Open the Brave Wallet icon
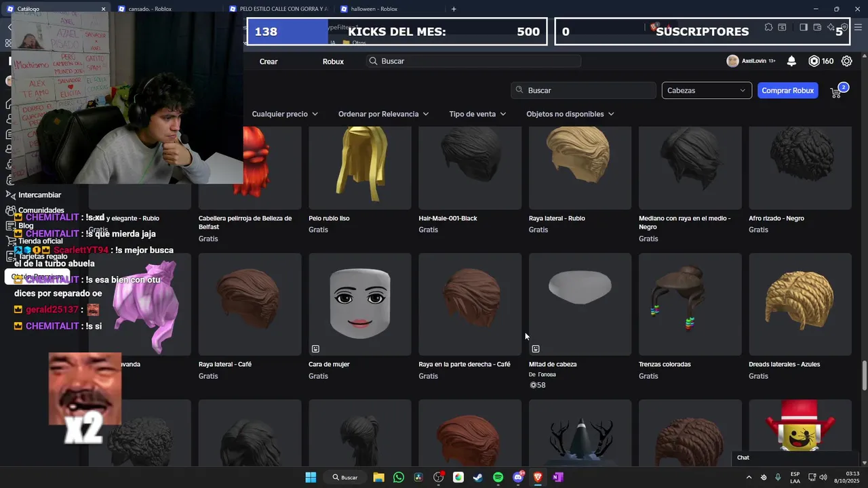Viewport: 868px width, 488px height. (817, 27)
